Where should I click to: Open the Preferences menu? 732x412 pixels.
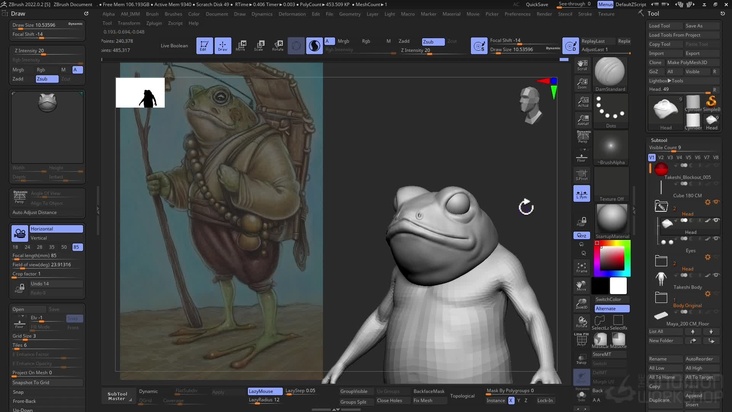click(x=517, y=14)
